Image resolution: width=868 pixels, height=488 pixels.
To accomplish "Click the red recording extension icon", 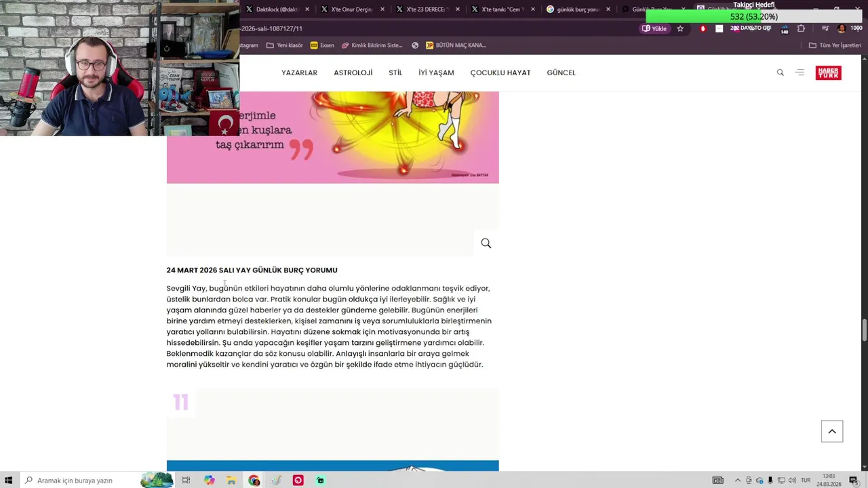I will 703,28.
